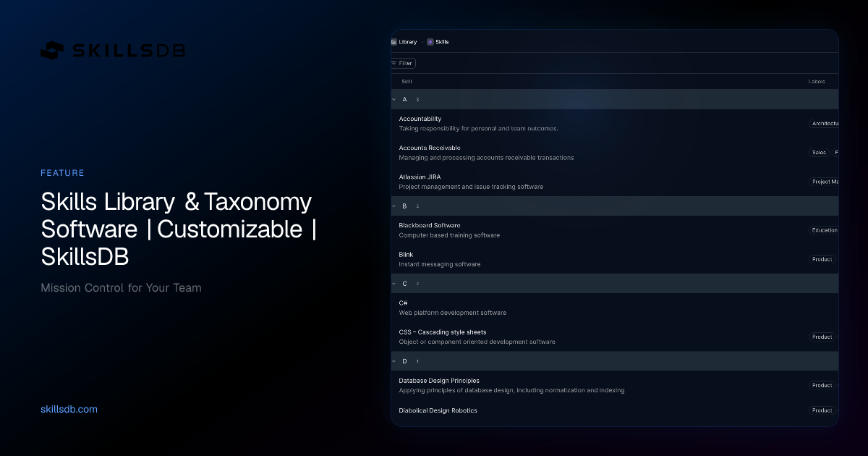The height and width of the screenshot is (456, 868).
Task: Click Product label on Database Design Principles
Action: point(822,385)
